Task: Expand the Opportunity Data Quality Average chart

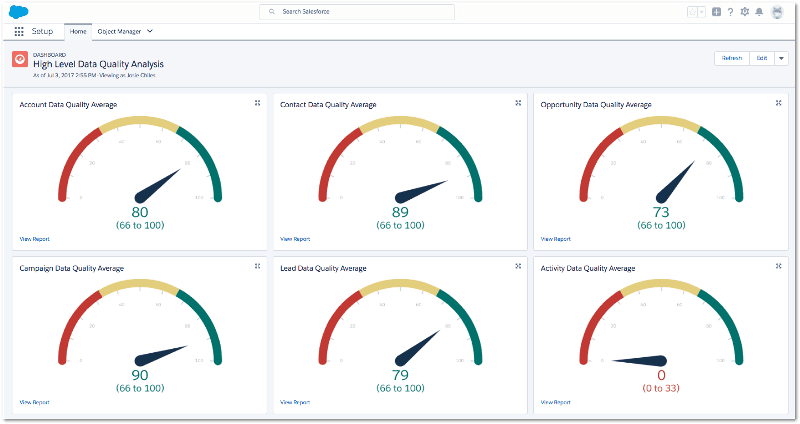Action: [x=778, y=103]
